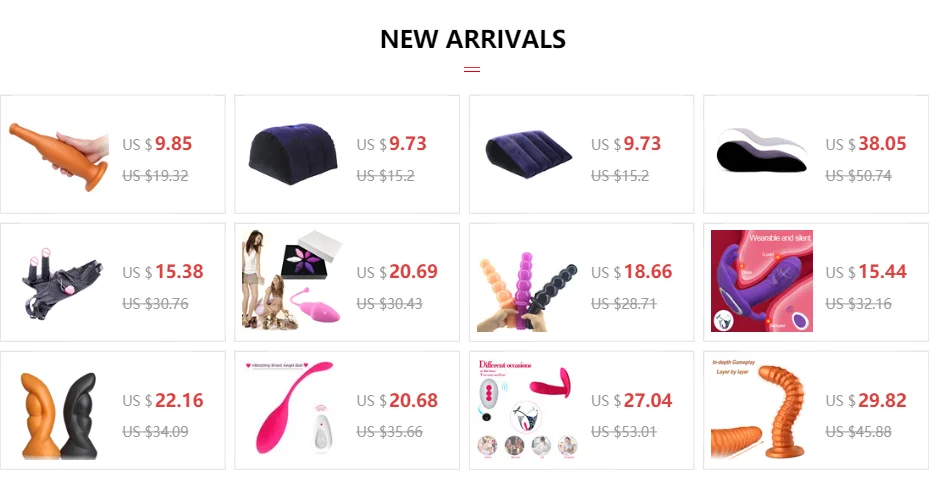Image resolution: width=943 pixels, height=496 pixels.
Task: Open the 'Wearable and silent' product image
Action: [762, 281]
